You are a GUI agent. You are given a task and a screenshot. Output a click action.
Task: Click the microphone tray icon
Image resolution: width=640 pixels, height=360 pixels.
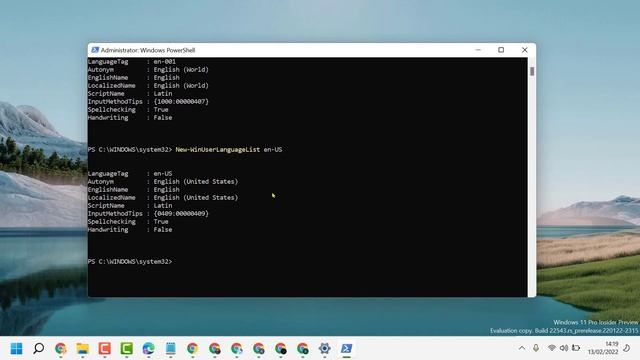tap(536, 348)
